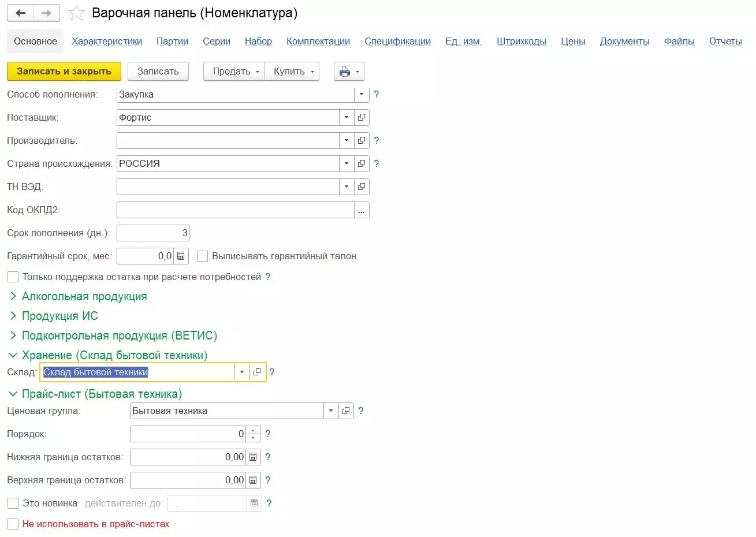Click the Записать button
Viewport: 756px width, 537px height.
pos(158,72)
